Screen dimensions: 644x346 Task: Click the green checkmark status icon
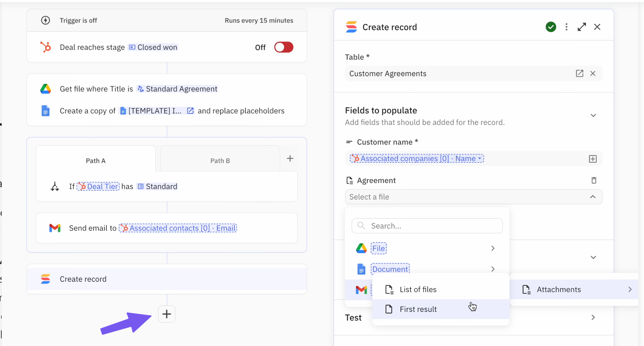pyautogui.click(x=551, y=27)
